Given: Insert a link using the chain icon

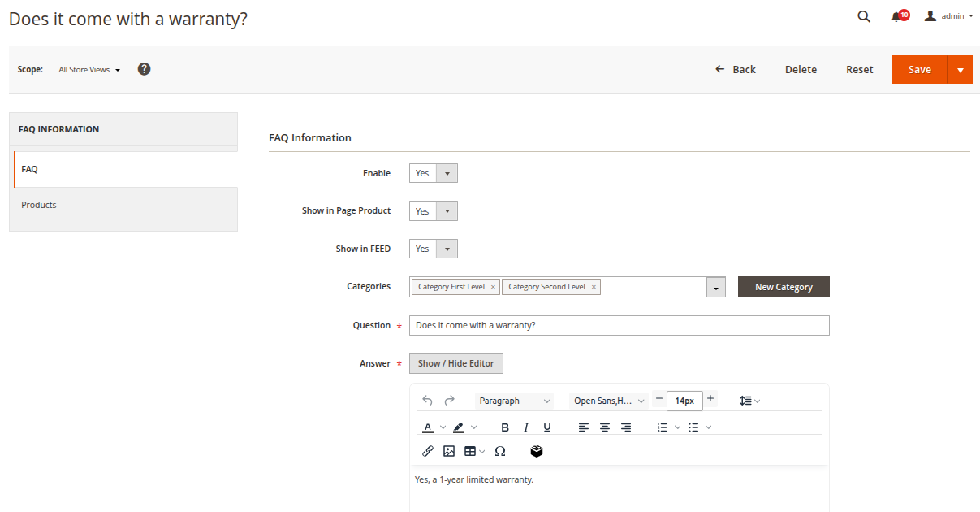Looking at the screenshot, I should click(428, 451).
